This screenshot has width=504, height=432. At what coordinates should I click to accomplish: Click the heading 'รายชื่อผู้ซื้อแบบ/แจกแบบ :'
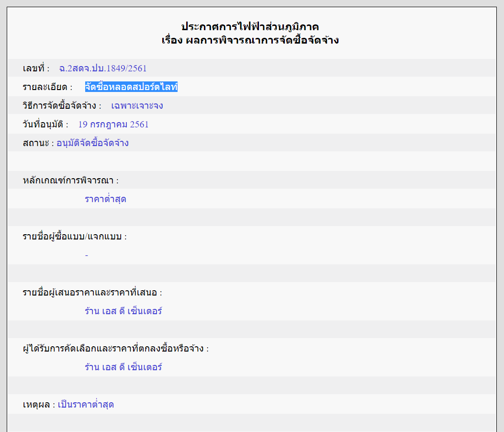75,236
